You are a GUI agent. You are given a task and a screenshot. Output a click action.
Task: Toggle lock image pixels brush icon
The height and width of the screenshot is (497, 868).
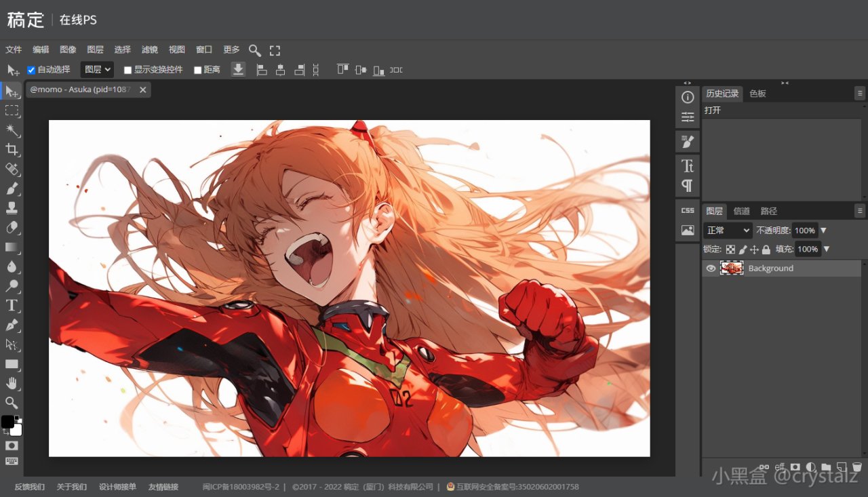coord(743,250)
